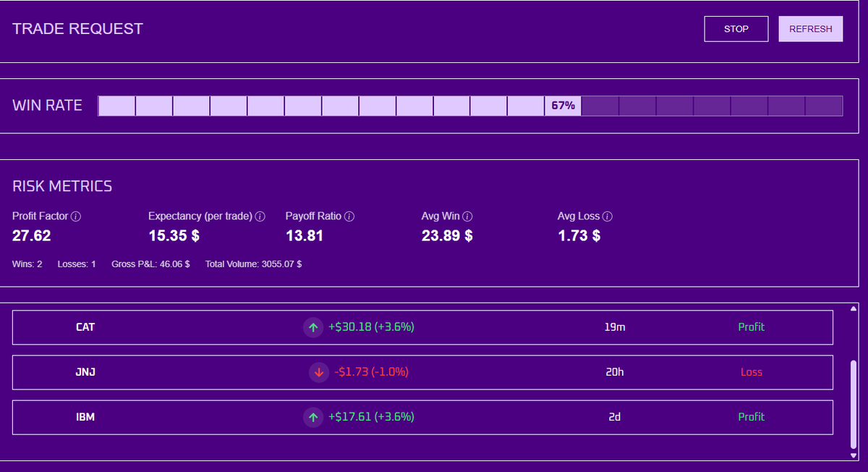Click the Gross P&L: 46.06 $ text
868x472 pixels.
pos(150,264)
